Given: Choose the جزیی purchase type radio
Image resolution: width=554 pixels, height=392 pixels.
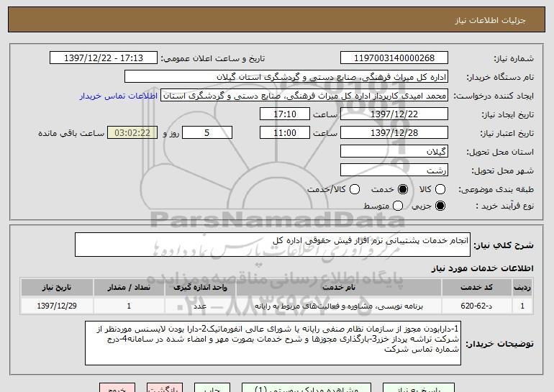Looking at the screenshot, I should (440, 206).
